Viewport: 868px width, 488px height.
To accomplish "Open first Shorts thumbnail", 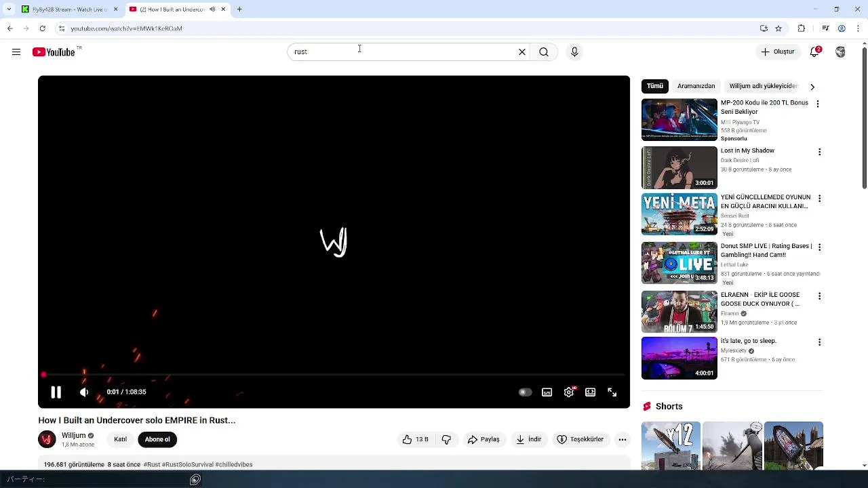I will tap(671, 445).
